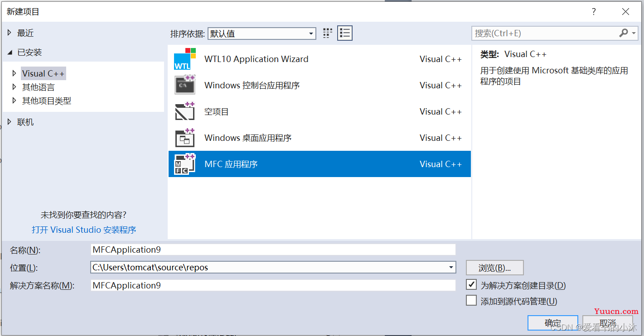Open the help question mark button
This screenshot has height=336, width=644.
tap(594, 12)
